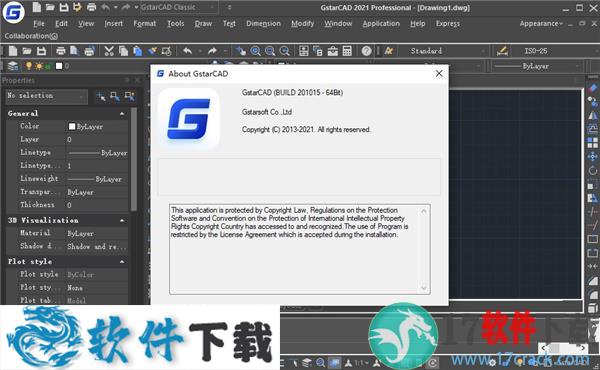600x370 pixels.
Task: Open the Appearance dropdown menu
Action: coord(541,23)
